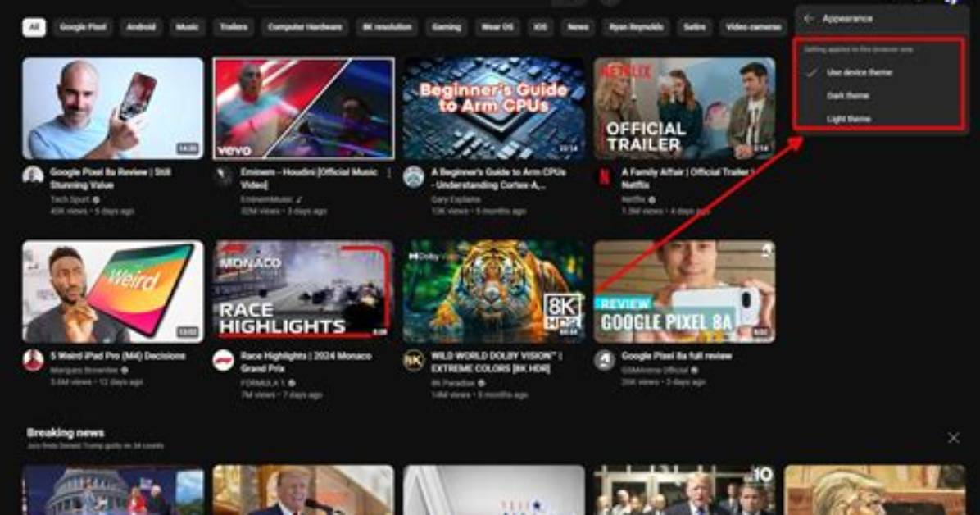The width and height of the screenshot is (980, 515).
Task: Open the GSMArena Official channel avatar
Action: (x=605, y=361)
